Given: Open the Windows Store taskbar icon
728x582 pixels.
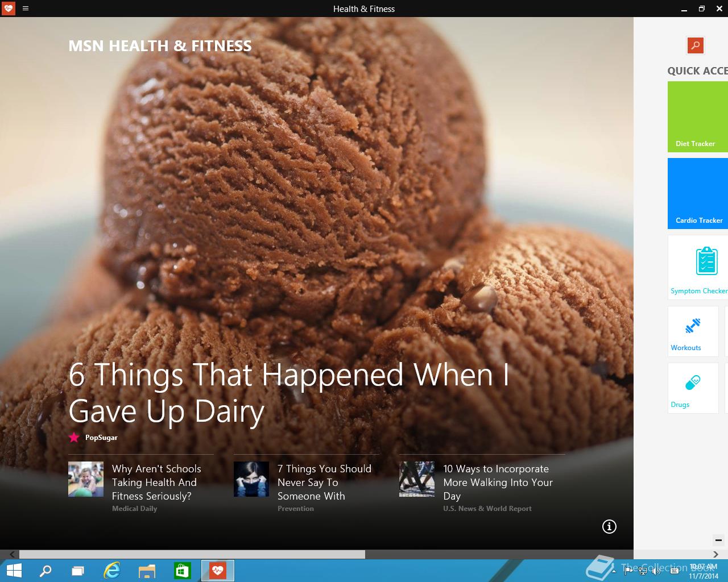Looking at the screenshot, I should click(x=183, y=571).
